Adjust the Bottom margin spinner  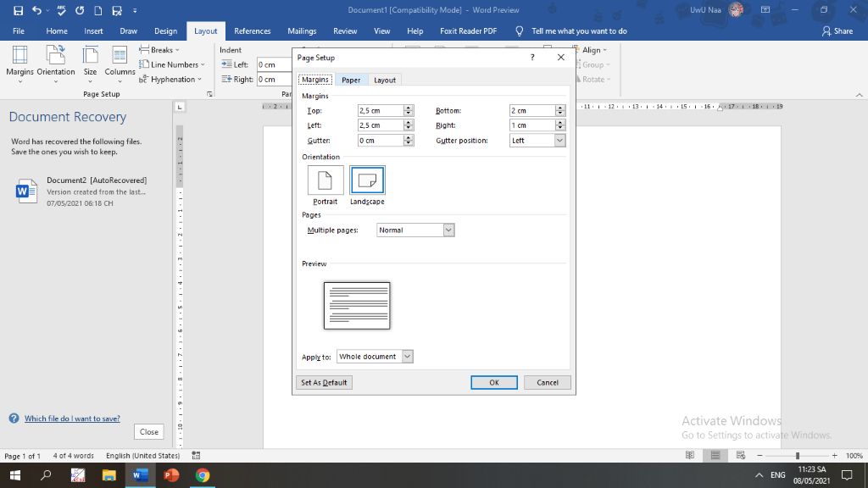560,111
